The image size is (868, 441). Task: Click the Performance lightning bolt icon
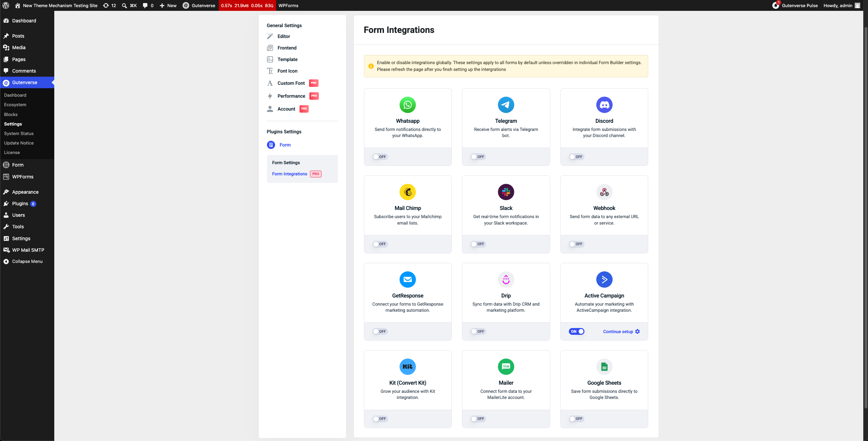270,96
